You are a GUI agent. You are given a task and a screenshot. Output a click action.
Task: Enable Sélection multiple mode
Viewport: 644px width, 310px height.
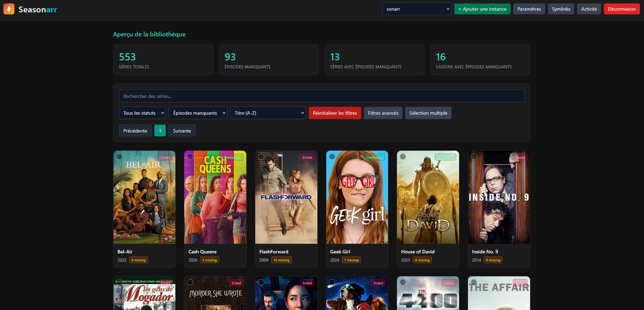pos(428,113)
